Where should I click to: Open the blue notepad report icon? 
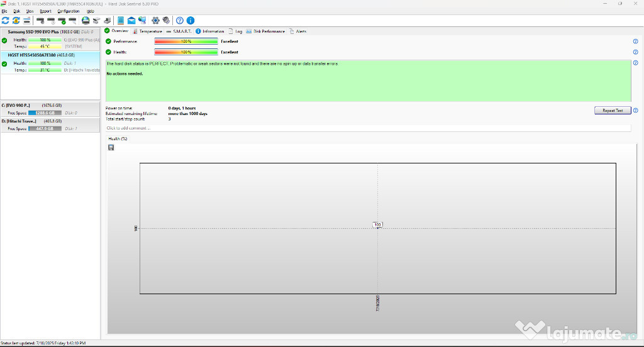(121, 21)
